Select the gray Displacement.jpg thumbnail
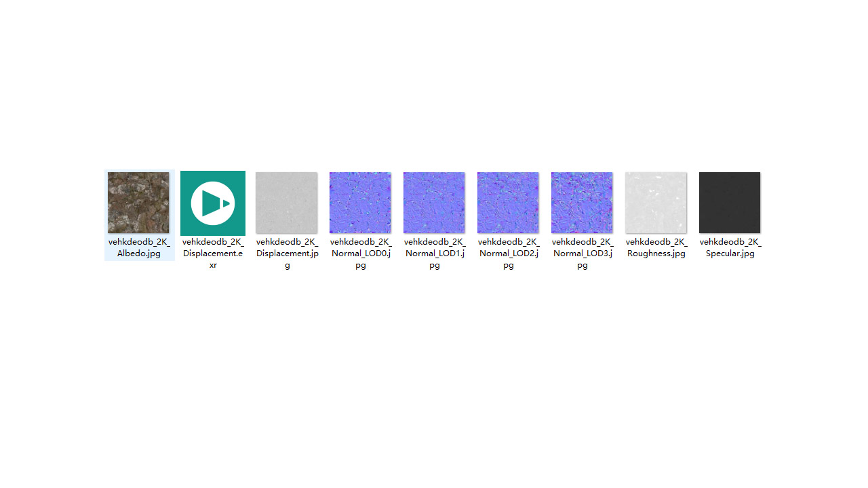Viewport: 868px width, 488px height. click(x=286, y=203)
